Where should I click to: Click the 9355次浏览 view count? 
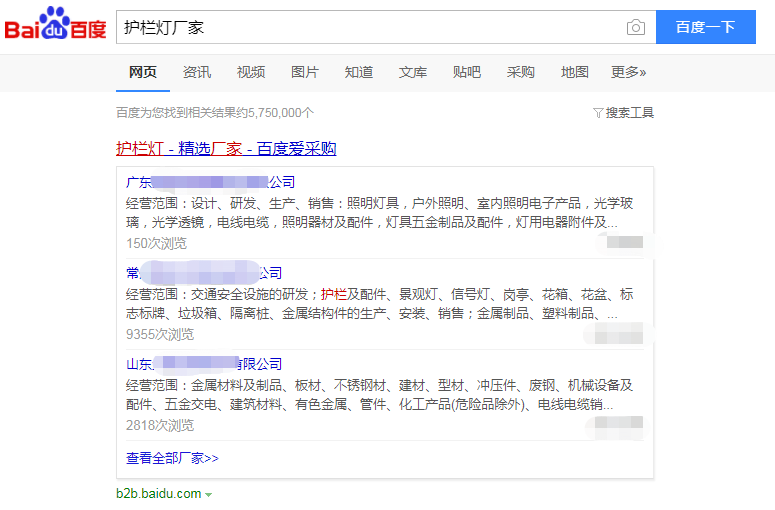pyautogui.click(x=160, y=334)
